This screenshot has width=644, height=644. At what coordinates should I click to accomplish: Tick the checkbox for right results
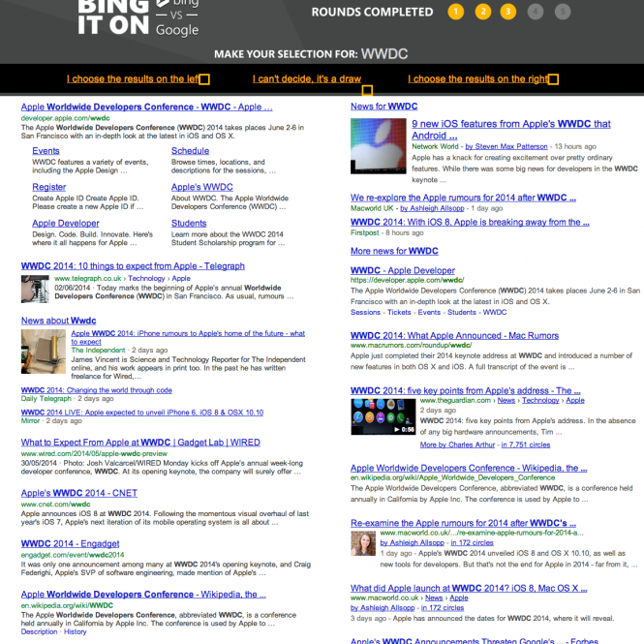[x=553, y=79]
